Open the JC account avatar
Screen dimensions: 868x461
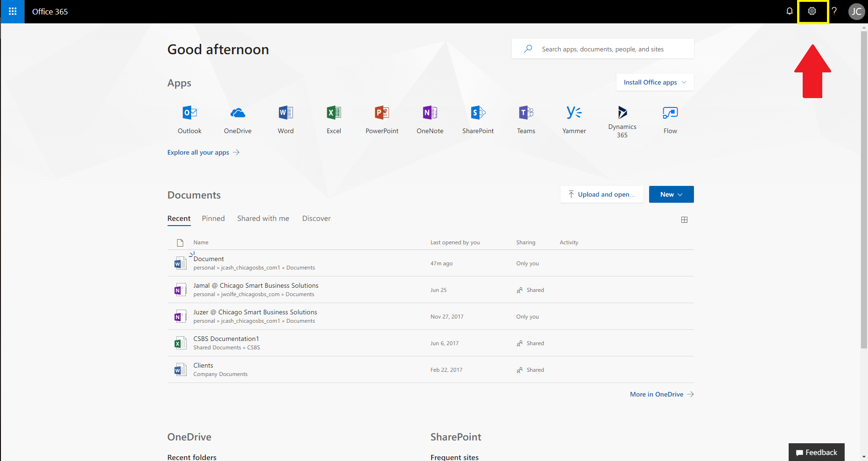tap(856, 11)
